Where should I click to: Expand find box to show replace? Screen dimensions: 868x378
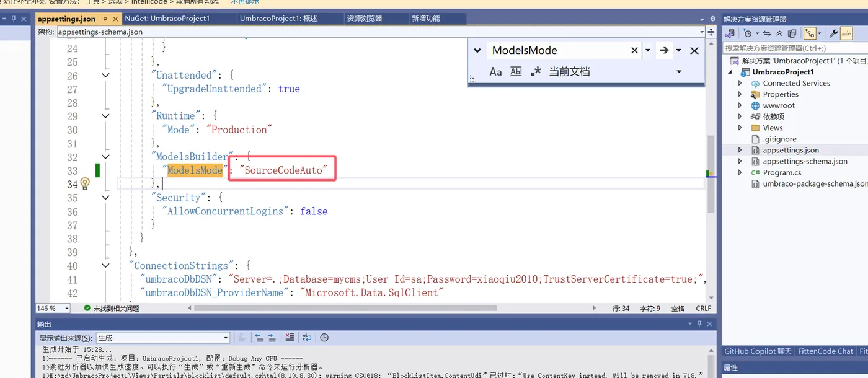coord(477,50)
